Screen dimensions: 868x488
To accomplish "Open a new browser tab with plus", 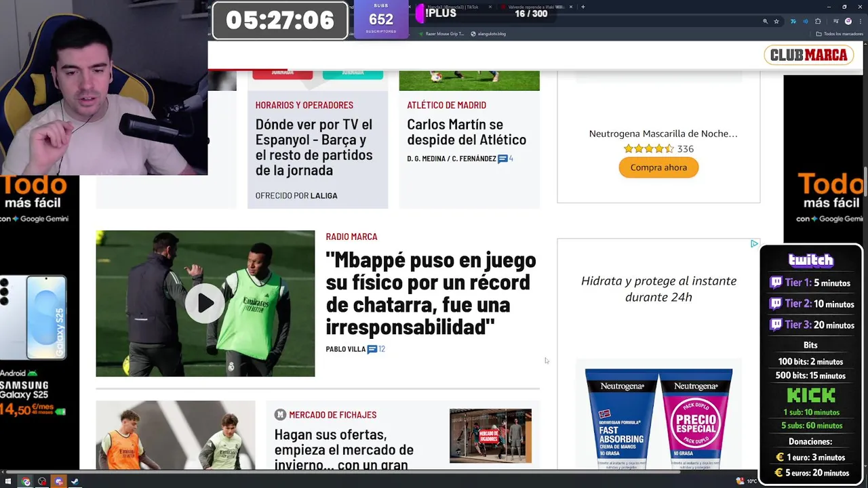I will pyautogui.click(x=583, y=7).
